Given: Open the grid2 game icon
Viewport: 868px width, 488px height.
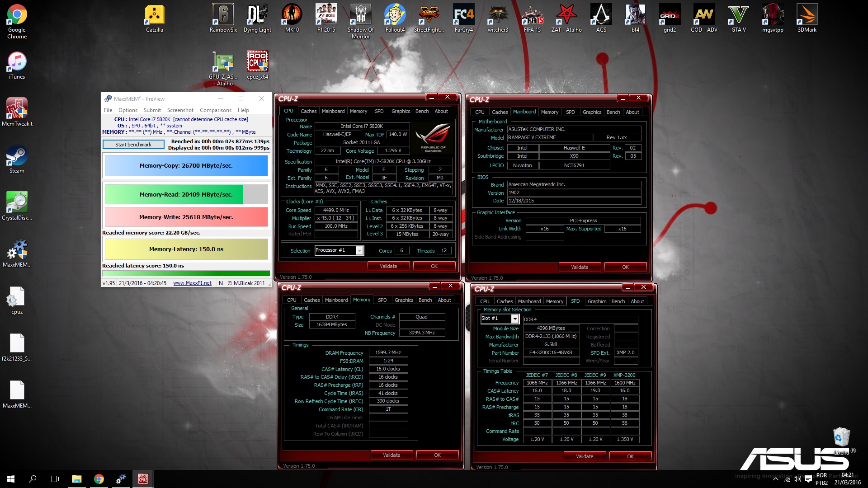Looking at the screenshot, I should (x=670, y=19).
